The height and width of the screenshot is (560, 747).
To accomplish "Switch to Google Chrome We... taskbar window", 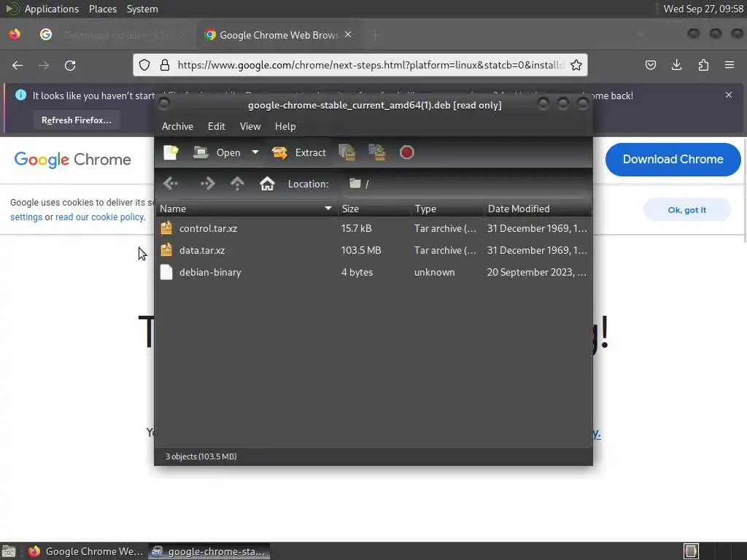I will 86,551.
